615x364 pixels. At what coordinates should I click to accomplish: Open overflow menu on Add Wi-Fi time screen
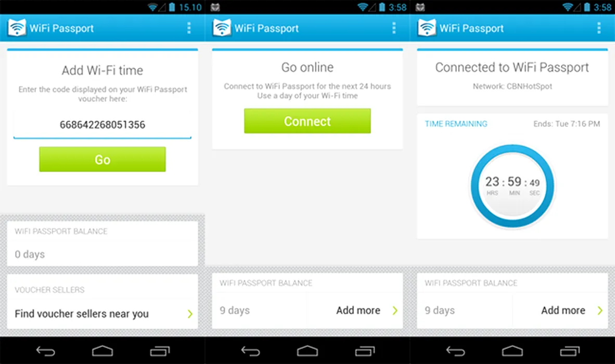(189, 28)
